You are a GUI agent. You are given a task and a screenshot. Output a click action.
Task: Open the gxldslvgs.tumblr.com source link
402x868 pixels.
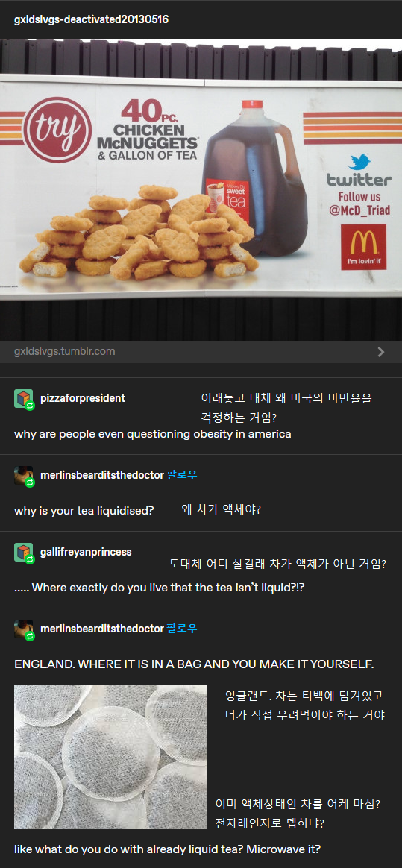(65, 351)
